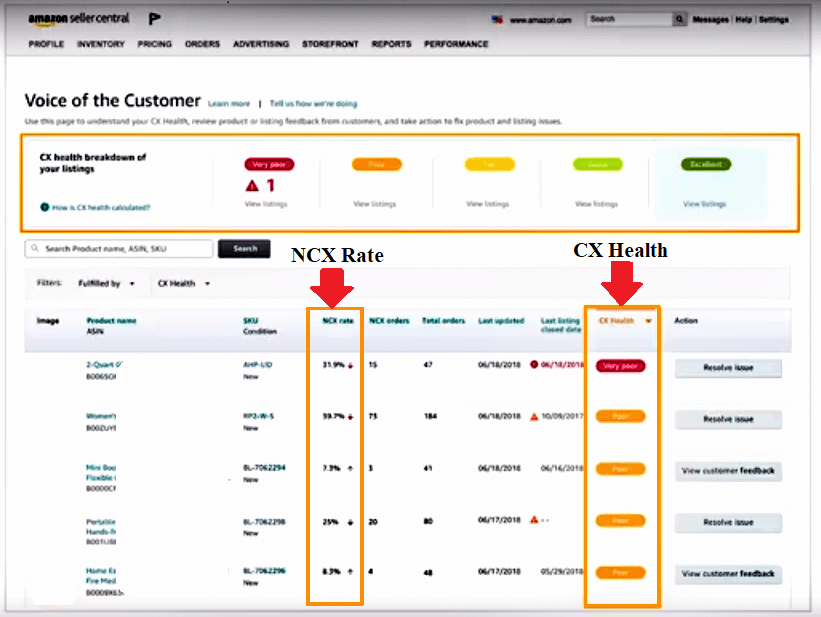The height and width of the screenshot is (617, 821).
Task: Click Resolve issue for the 2-Quart product
Action: coord(727,369)
